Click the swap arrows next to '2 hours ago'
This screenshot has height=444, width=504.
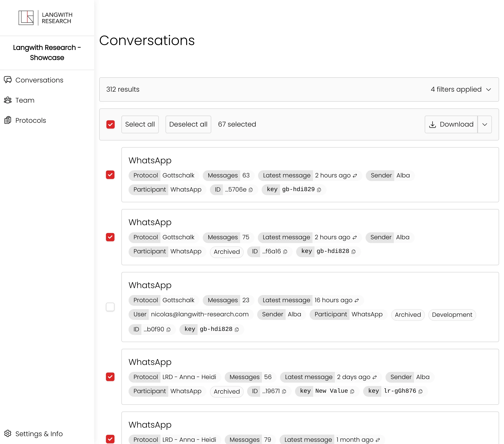355,176
